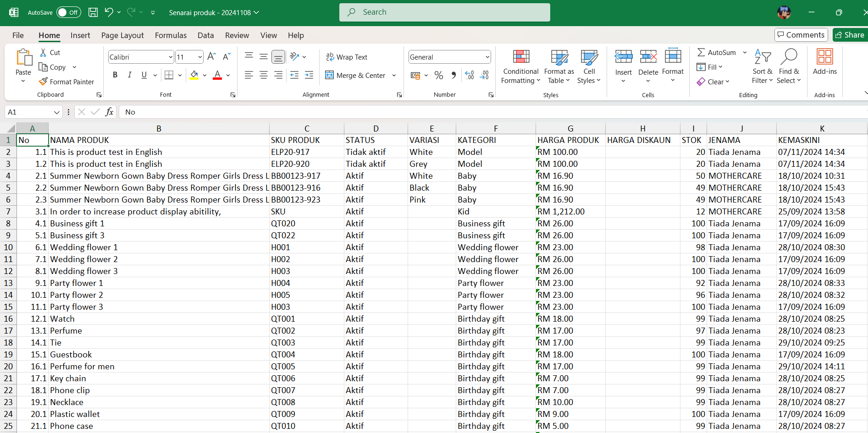
Task: Toggle Italic formatting
Action: 130,75
